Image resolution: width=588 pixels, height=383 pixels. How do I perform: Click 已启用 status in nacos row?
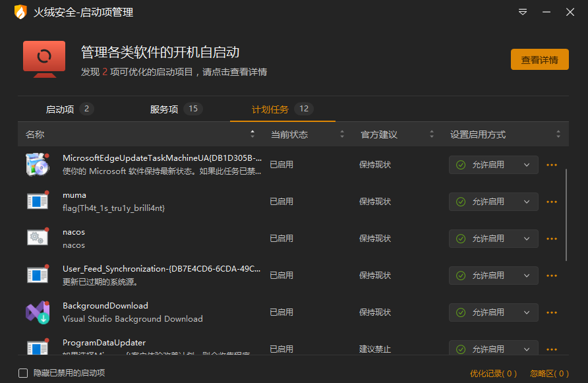coord(281,239)
